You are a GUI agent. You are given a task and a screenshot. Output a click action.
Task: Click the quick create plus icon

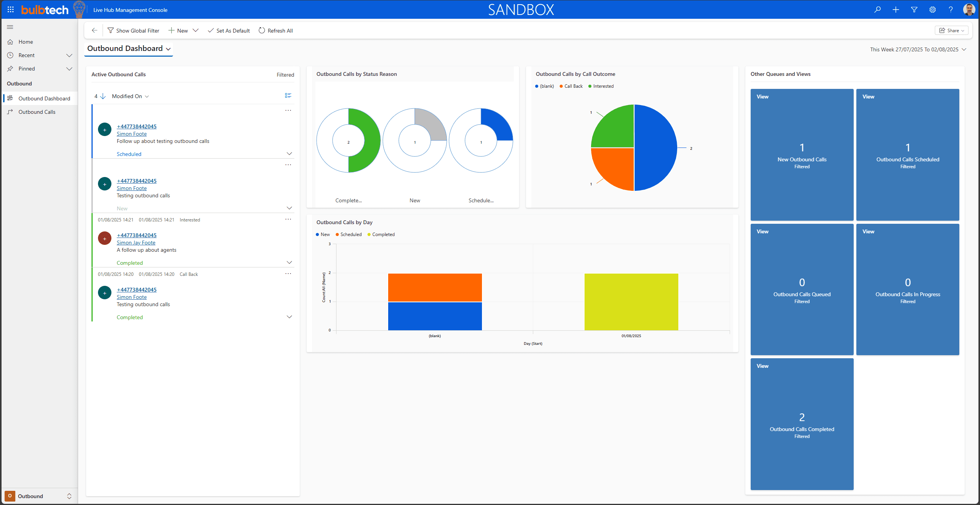pyautogui.click(x=896, y=10)
